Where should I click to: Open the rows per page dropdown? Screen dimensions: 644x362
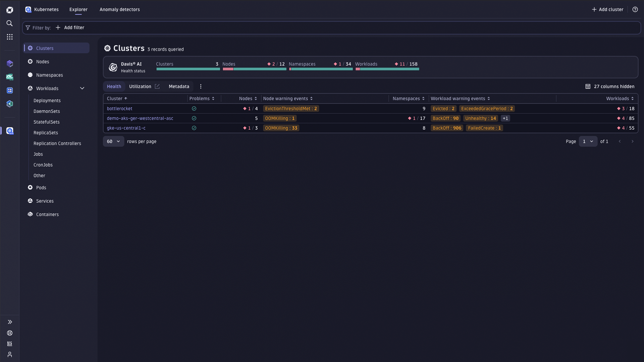coord(113,141)
